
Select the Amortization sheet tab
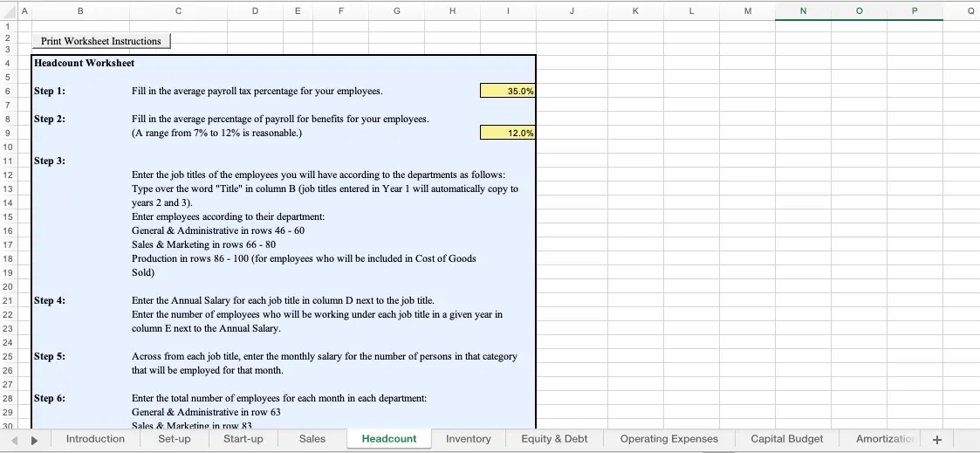[883, 439]
